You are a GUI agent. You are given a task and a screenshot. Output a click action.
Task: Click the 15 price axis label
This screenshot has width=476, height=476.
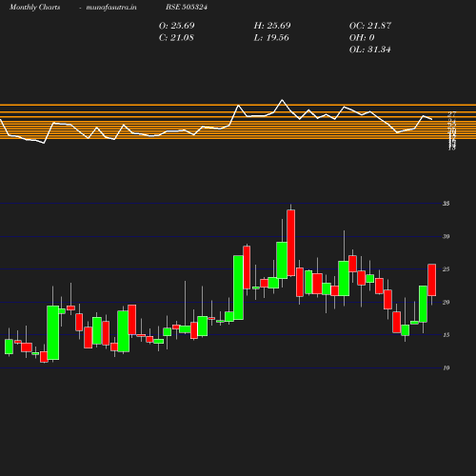pyautogui.click(x=446, y=335)
